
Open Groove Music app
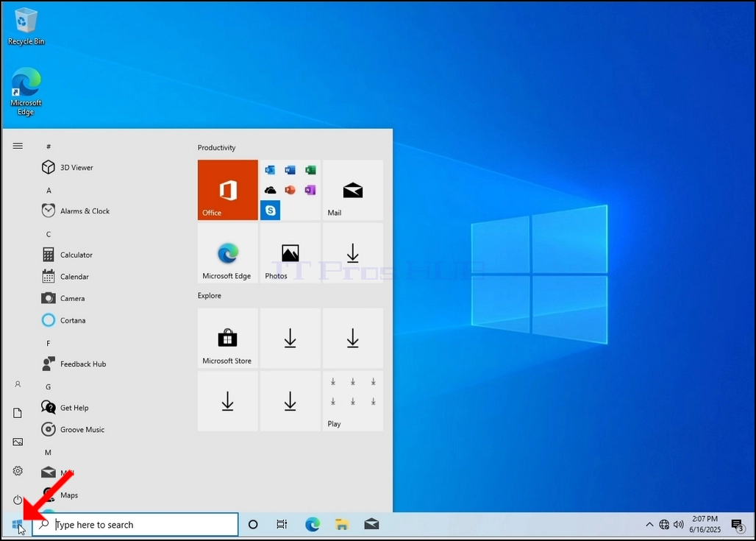73,429
